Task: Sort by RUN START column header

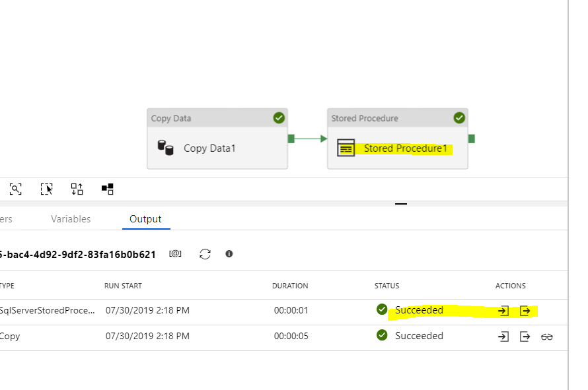Action: pos(123,286)
